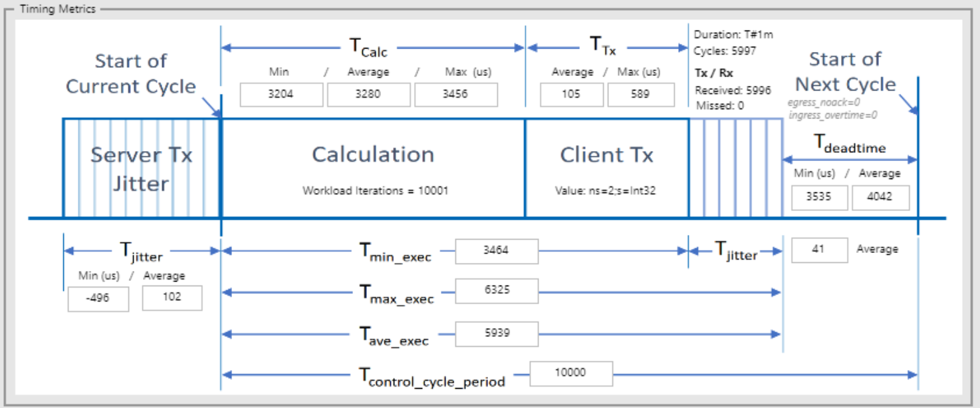Viewport: 980px width, 408px height.
Task: Select the Tmax_exec field showing 6325
Action: pos(497,292)
